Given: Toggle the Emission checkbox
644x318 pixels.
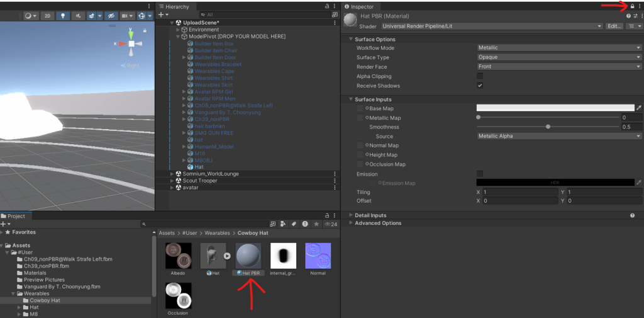Looking at the screenshot, I should (x=480, y=174).
